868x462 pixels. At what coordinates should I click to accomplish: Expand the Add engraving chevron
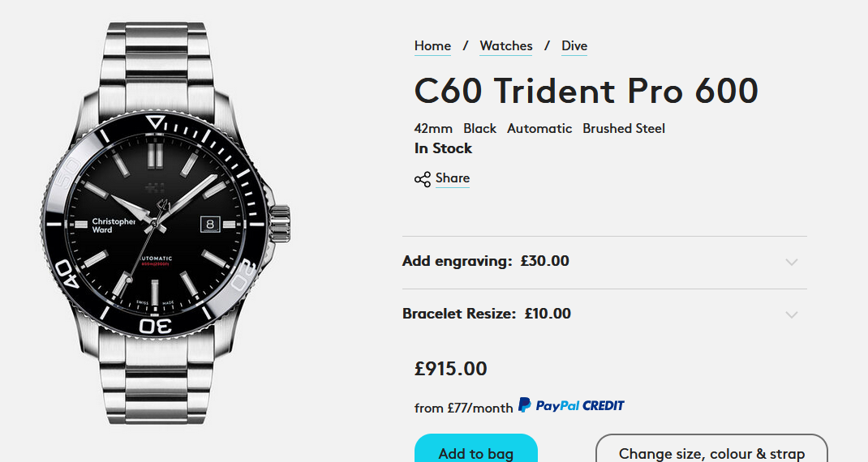pyautogui.click(x=792, y=262)
